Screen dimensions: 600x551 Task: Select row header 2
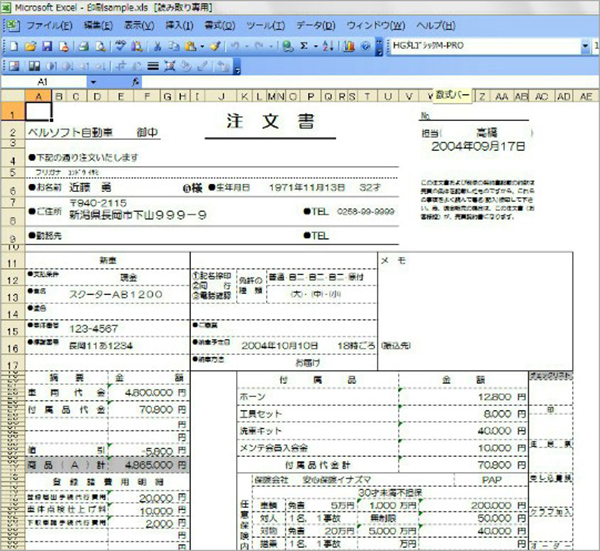tap(11, 131)
